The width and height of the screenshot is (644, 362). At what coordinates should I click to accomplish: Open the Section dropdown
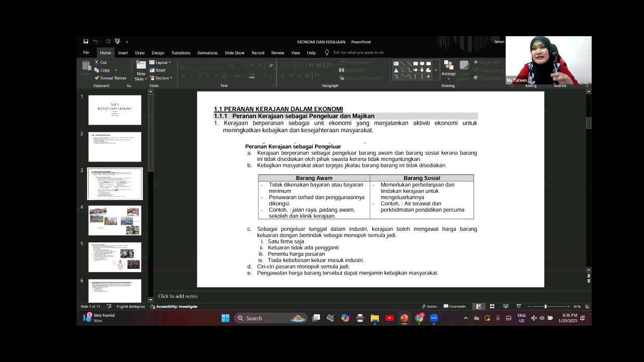tap(161, 78)
